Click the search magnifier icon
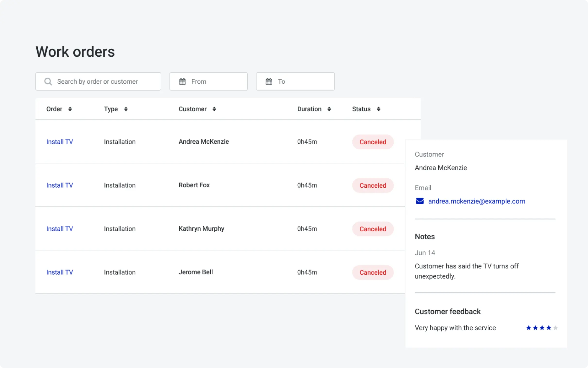The height and width of the screenshot is (368, 588). coord(48,81)
